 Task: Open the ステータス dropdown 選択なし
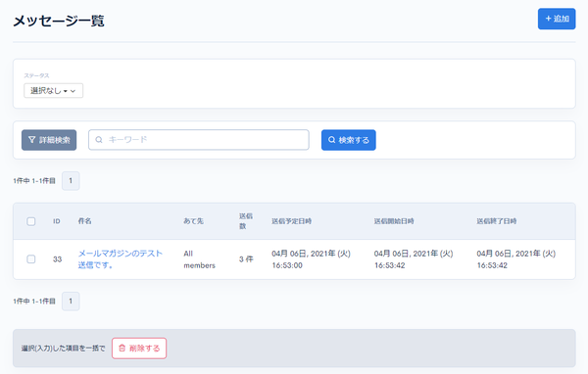click(x=53, y=91)
